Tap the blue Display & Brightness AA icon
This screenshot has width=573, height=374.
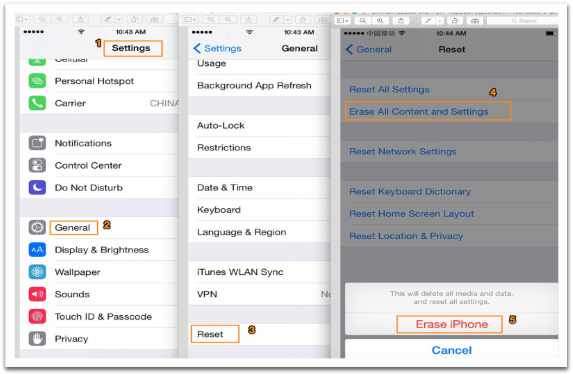pos(37,250)
